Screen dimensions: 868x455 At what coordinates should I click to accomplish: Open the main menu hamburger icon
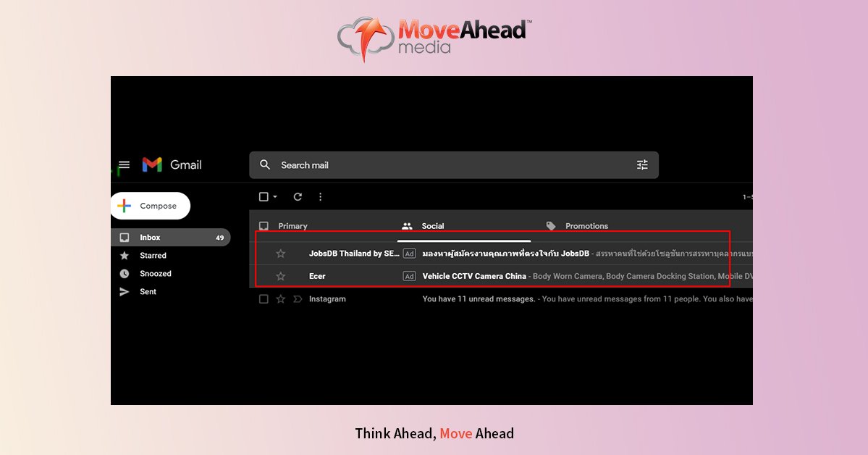click(124, 165)
